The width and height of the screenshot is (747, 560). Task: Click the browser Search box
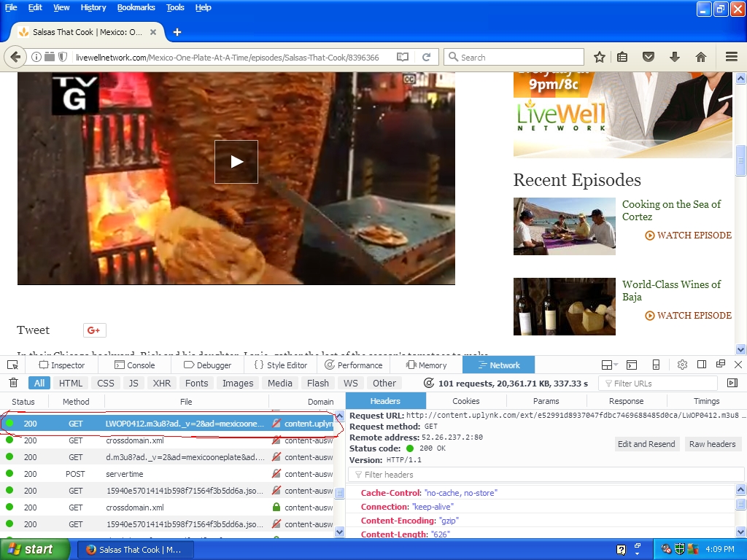tap(514, 57)
